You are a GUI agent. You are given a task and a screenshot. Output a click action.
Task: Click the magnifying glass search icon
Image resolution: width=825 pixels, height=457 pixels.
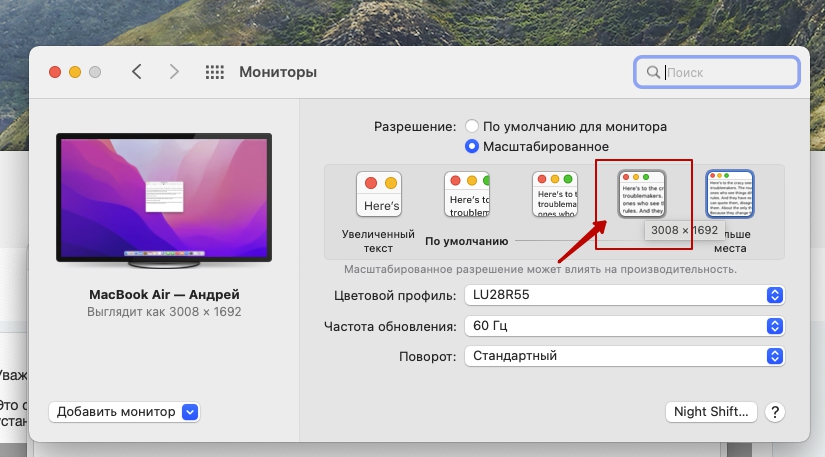(x=654, y=72)
